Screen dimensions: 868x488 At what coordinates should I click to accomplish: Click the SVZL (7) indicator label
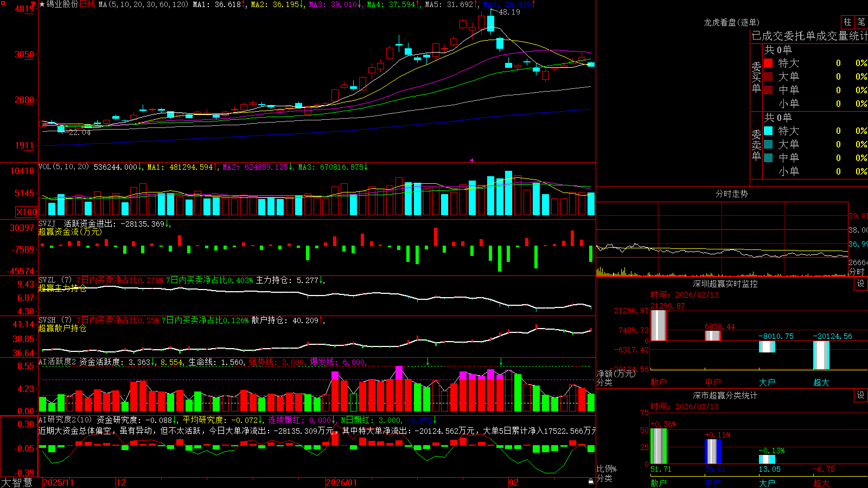point(55,280)
